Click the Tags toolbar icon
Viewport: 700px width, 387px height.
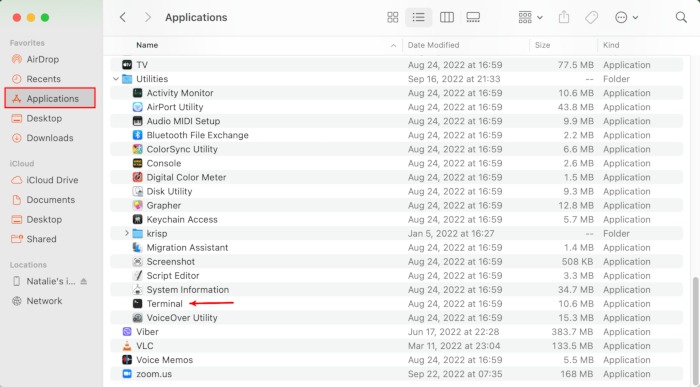point(591,17)
